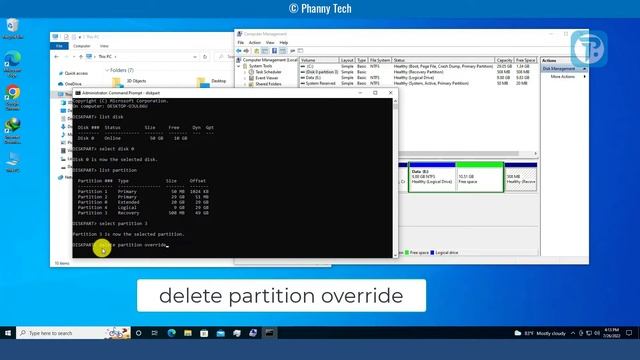Open File tab in File Explorer
The width and height of the screenshot is (640, 360).
(59, 46)
